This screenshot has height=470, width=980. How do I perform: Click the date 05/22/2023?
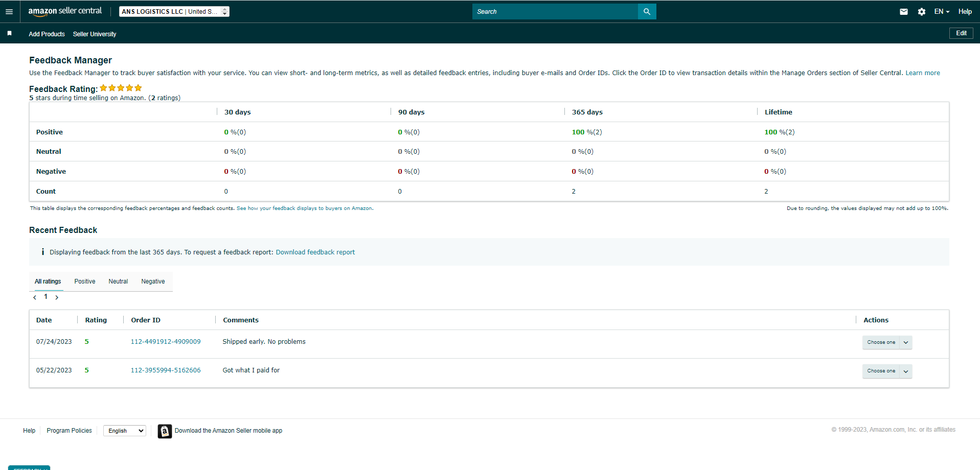click(54, 370)
